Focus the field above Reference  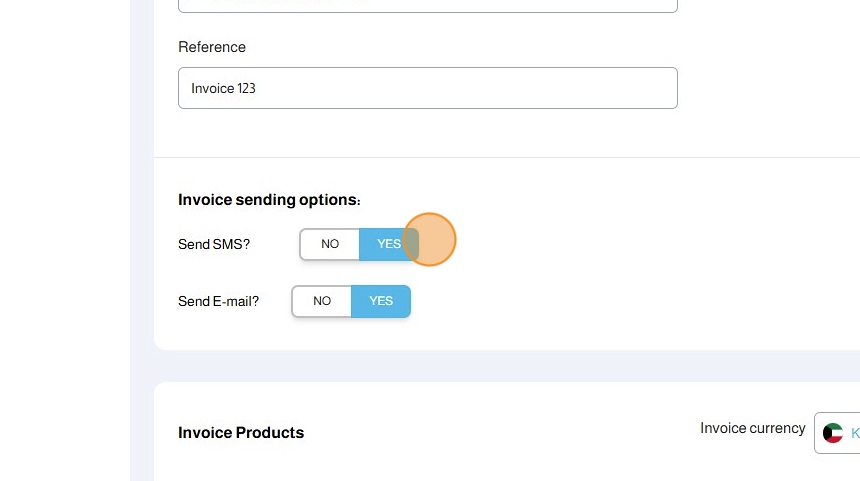coord(427,4)
